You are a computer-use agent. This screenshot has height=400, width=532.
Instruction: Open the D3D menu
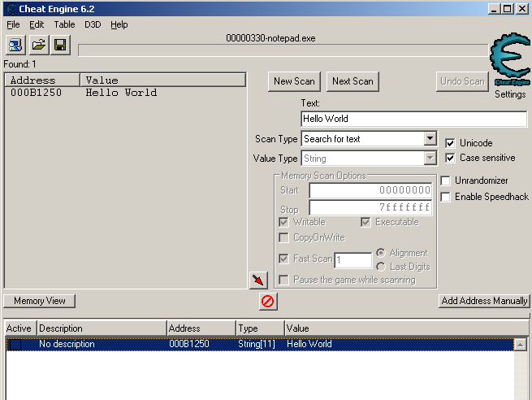[93, 24]
